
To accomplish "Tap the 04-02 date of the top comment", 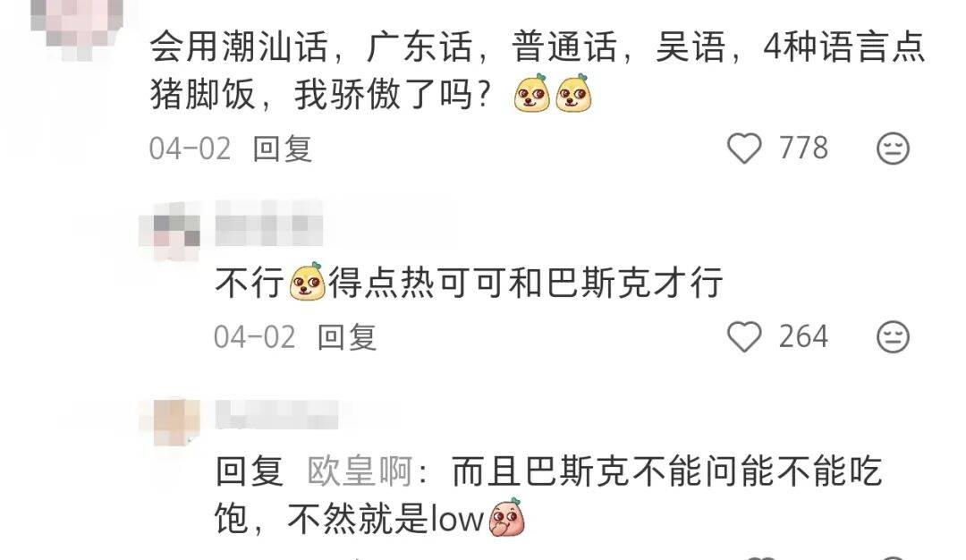I will [x=190, y=149].
